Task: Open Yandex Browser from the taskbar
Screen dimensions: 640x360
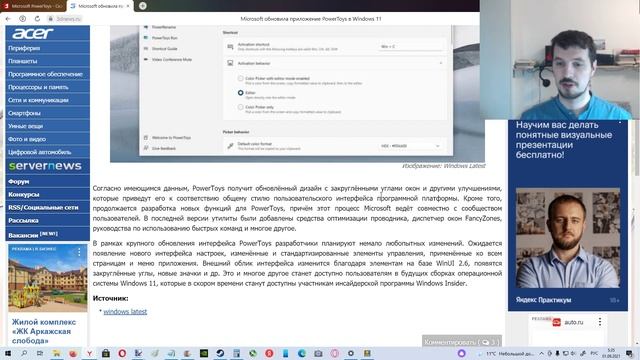Action: (89, 353)
